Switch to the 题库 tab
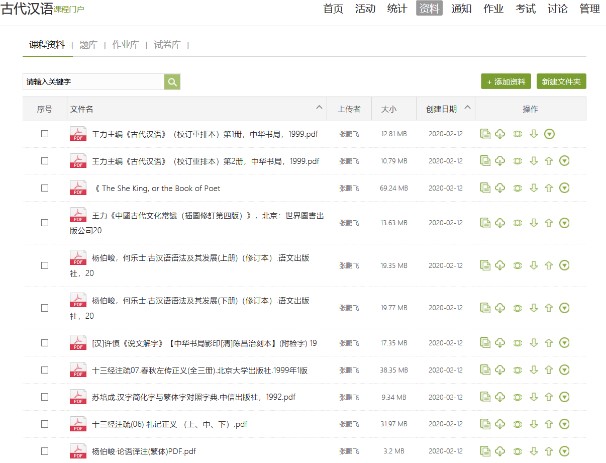This screenshot has width=606, height=463. (89, 45)
